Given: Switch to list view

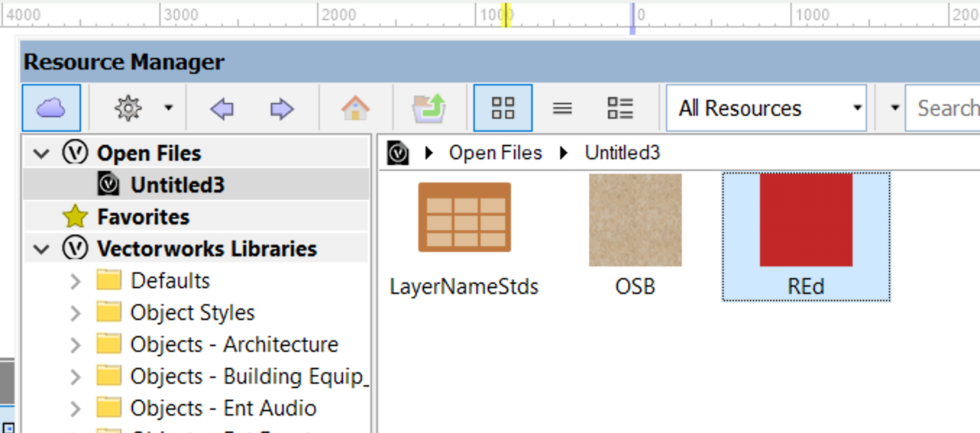Looking at the screenshot, I should click(x=562, y=107).
